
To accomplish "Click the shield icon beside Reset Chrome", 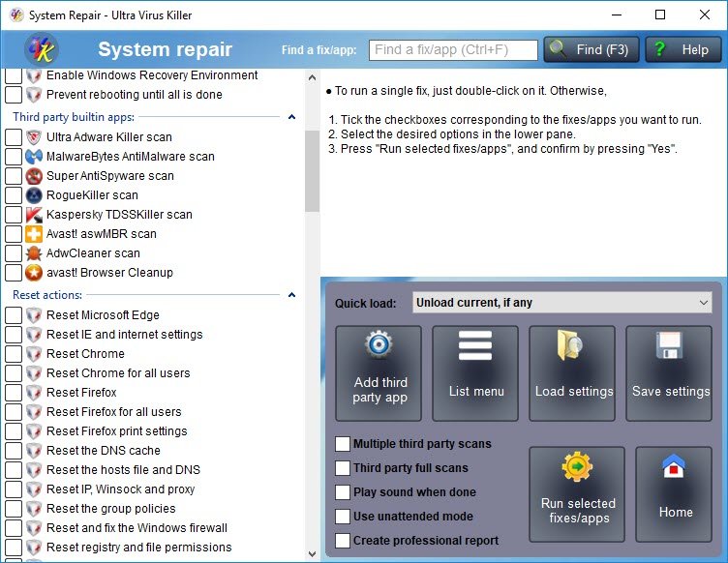I will [34, 354].
